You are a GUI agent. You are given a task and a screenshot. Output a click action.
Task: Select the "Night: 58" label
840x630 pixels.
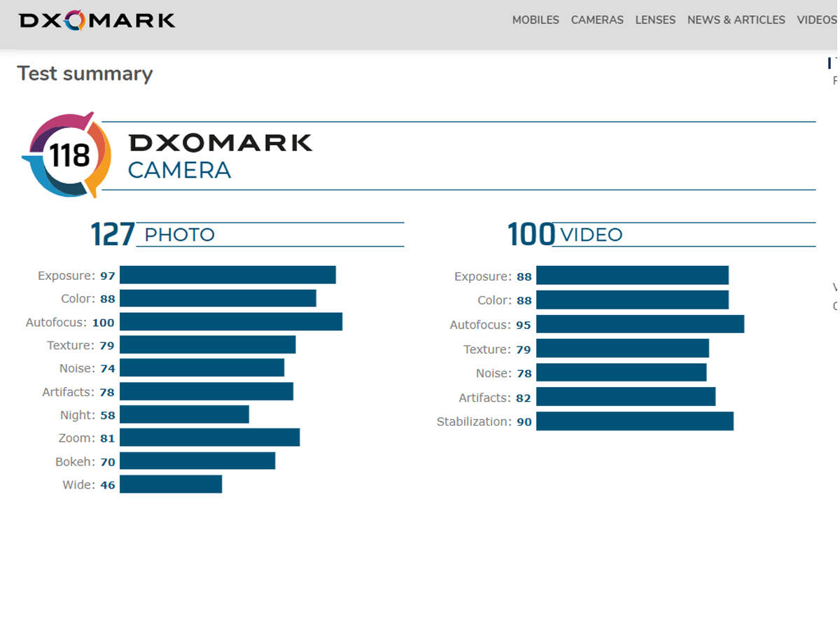pos(87,415)
